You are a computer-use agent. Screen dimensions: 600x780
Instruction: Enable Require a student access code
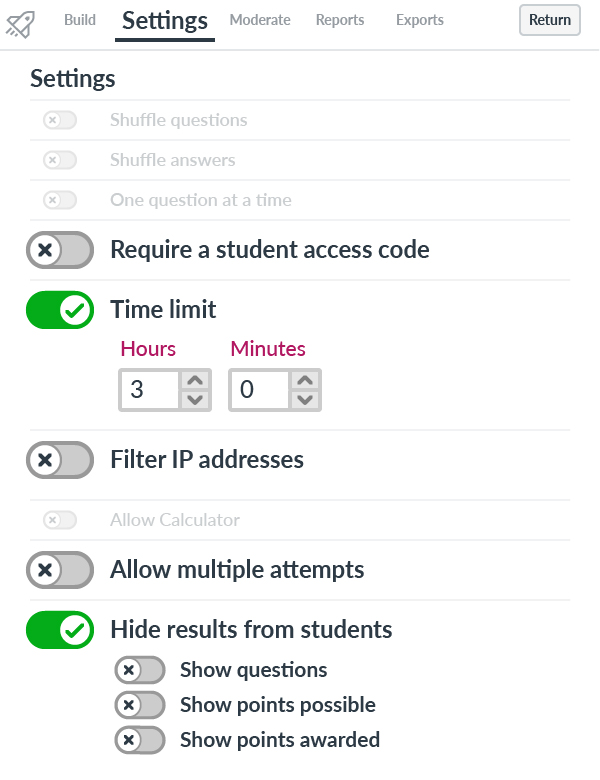(x=60, y=250)
